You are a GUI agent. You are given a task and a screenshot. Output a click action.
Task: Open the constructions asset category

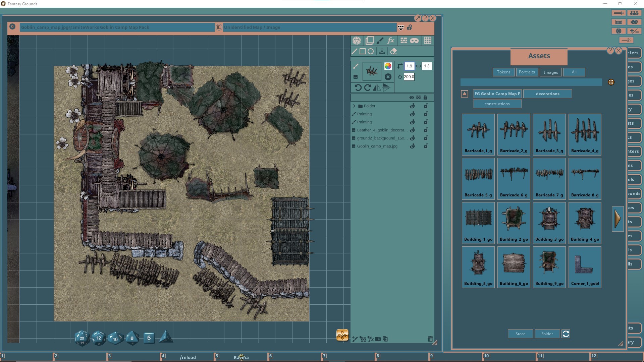coord(497,104)
